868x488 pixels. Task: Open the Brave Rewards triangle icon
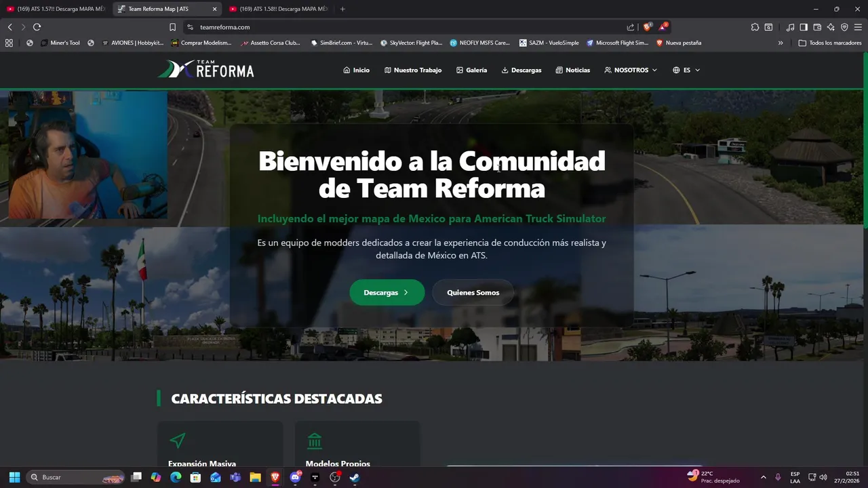(663, 27)
